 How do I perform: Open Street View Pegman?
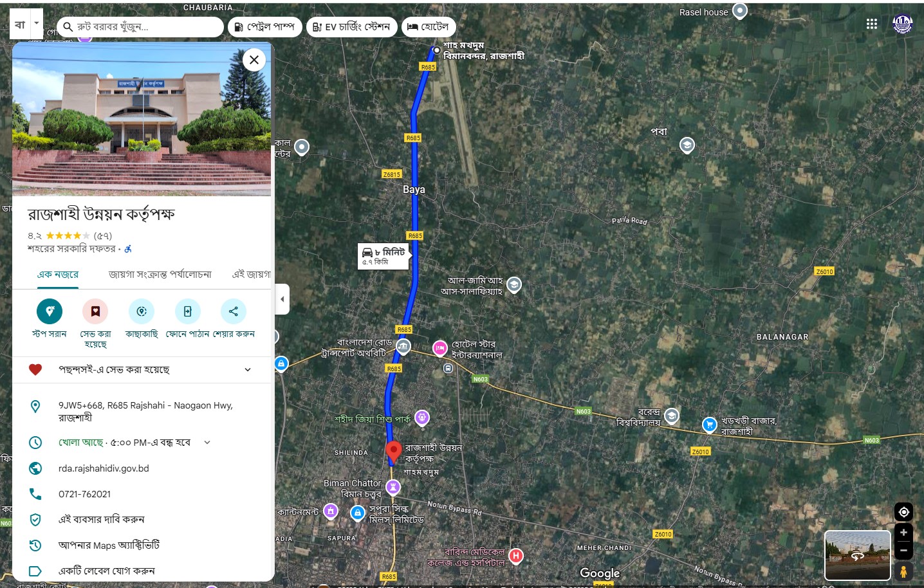903,571
